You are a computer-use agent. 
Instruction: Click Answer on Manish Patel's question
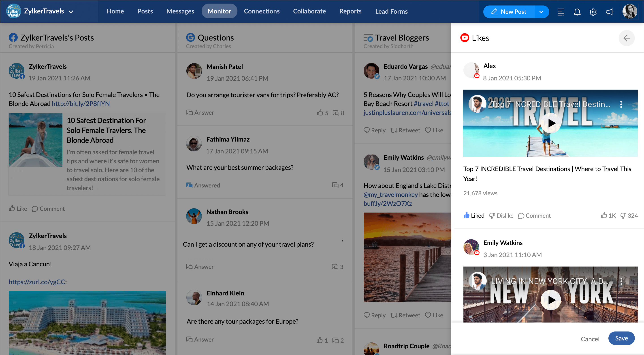click(x=200, y=113)
